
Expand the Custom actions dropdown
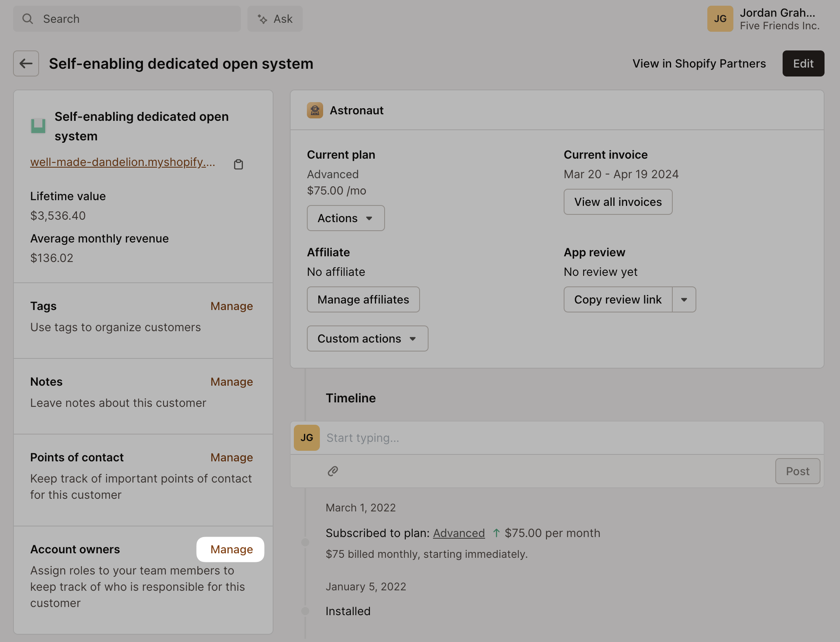(x=367, y=338)
